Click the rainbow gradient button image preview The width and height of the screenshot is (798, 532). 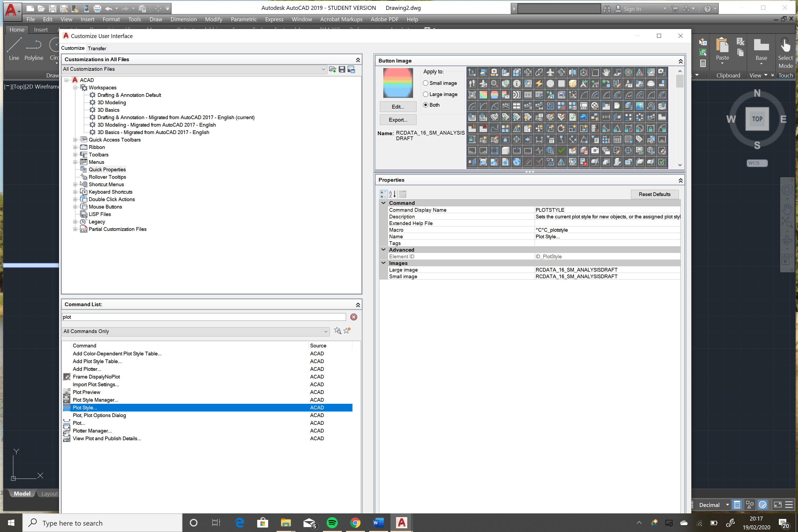point(398,83)
